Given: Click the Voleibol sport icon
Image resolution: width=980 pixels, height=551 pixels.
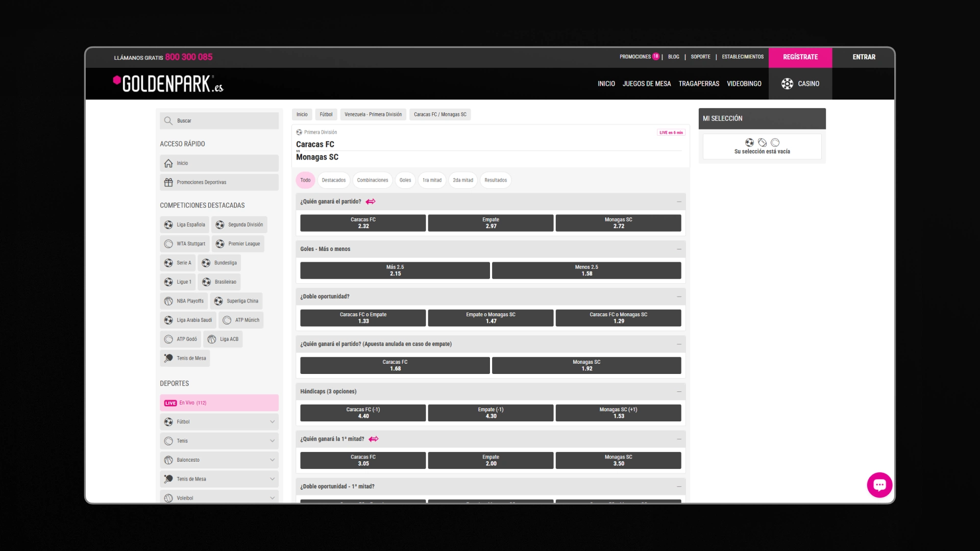Looking at the screenshot, I should click(x=168, y=498).
